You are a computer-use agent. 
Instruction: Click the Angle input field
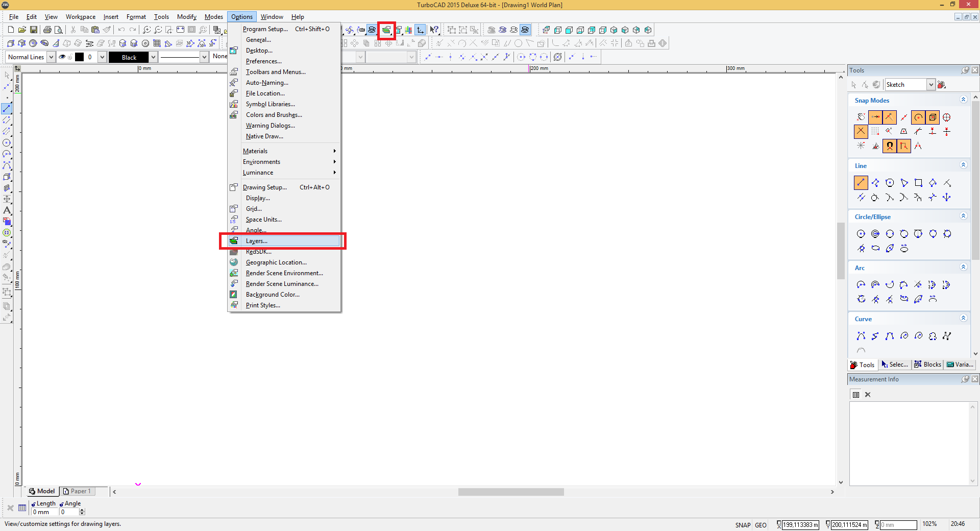69,512
